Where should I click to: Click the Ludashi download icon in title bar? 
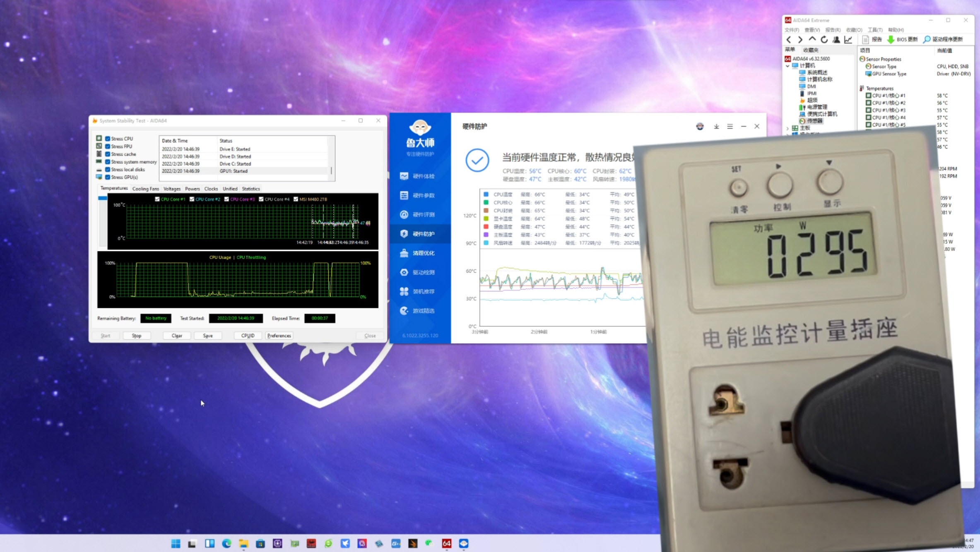[716, 127]
